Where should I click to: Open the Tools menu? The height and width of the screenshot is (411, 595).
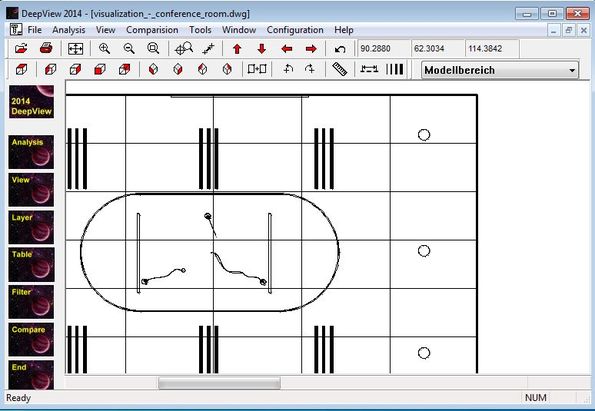(200, 30)
